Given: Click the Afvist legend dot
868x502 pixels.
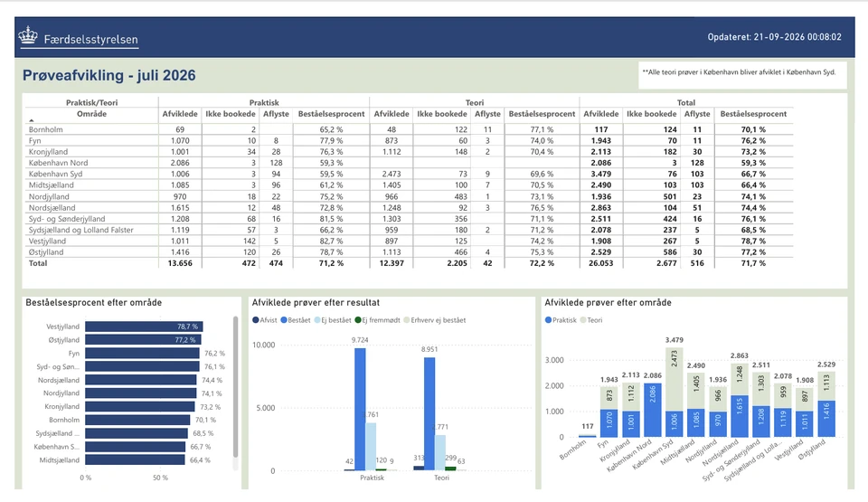Looking at the screenshot, I should 256,320.
